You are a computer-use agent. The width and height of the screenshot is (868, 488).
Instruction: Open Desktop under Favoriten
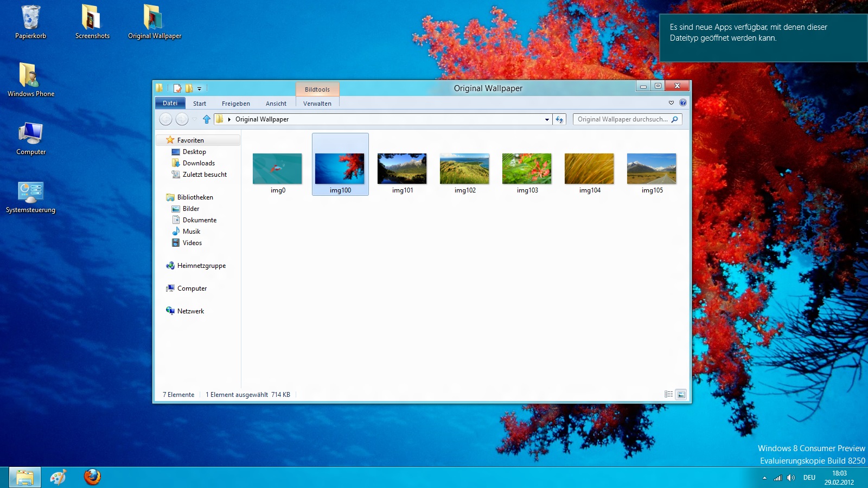coord(194,152)
